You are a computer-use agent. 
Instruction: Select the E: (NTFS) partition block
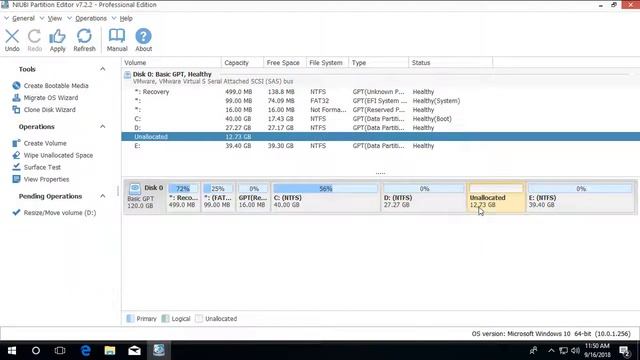coord(581,197)
